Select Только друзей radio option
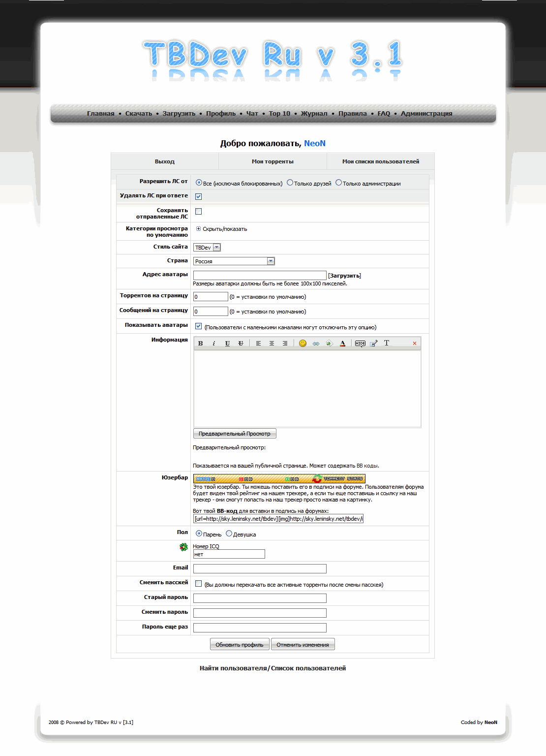The image size is (546, 756). 290,183
